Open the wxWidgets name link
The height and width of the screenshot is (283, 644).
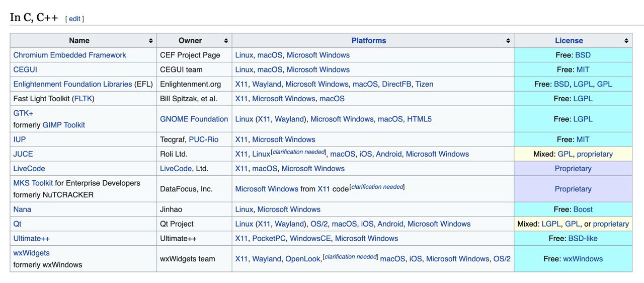click(31, 253)
